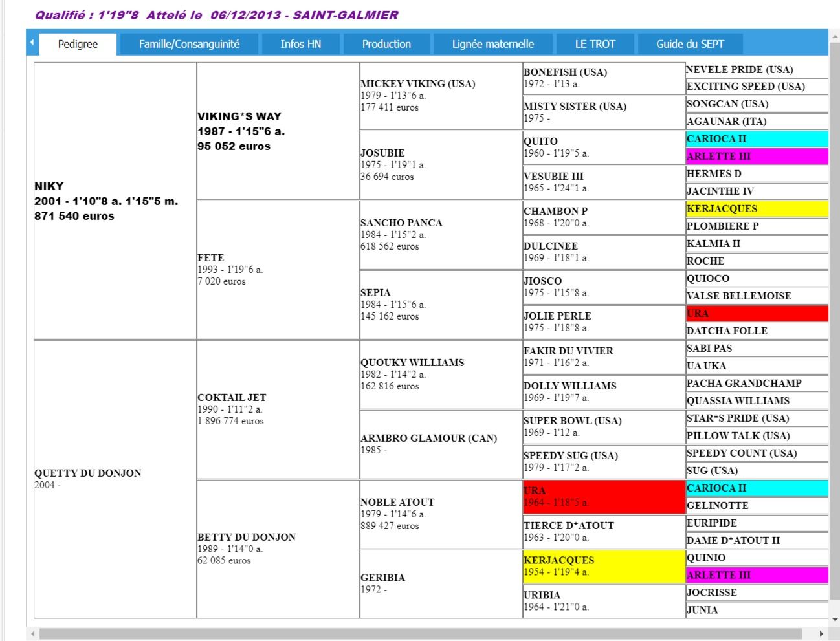Click CHAMBON P cell
840x641 pixels.
[604, 217]
